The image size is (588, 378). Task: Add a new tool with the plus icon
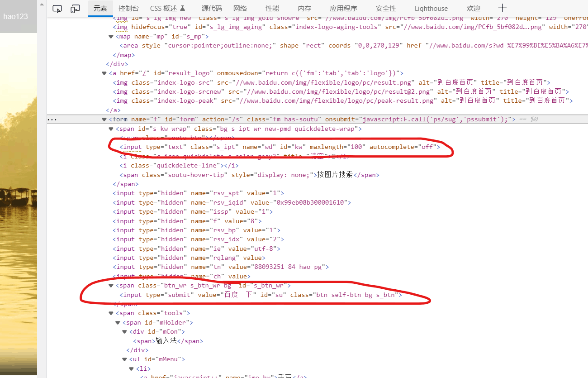(503, 8)
